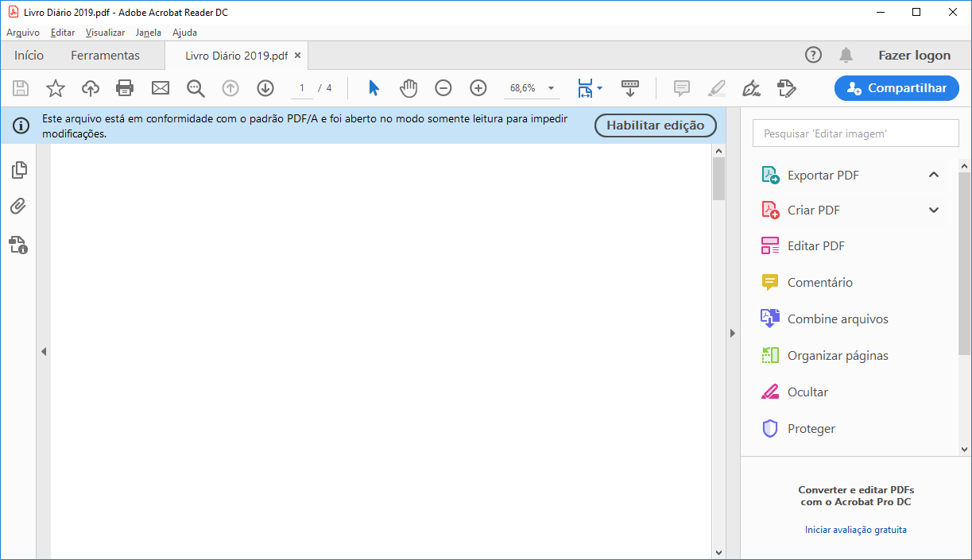Expand the left navigation pane arrow
Image resolution: width=972 pixels, height=560 pixels.
point(44,351)
